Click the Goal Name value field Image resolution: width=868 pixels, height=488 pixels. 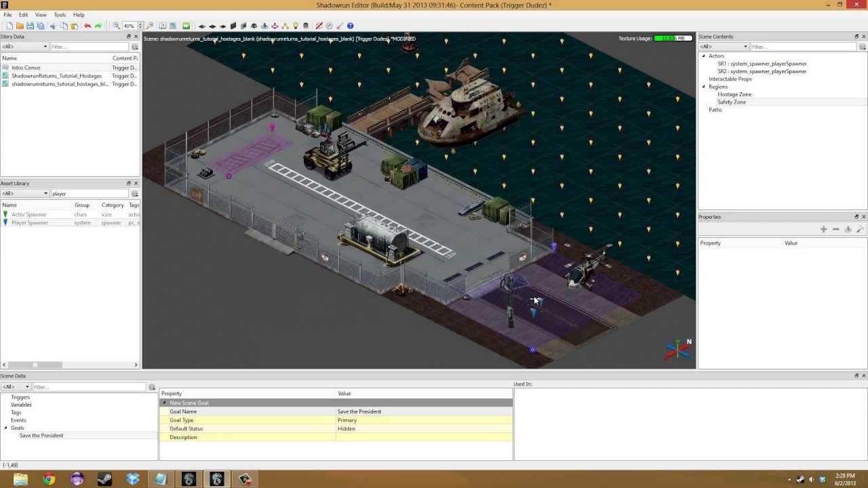[x=424, y=411]
